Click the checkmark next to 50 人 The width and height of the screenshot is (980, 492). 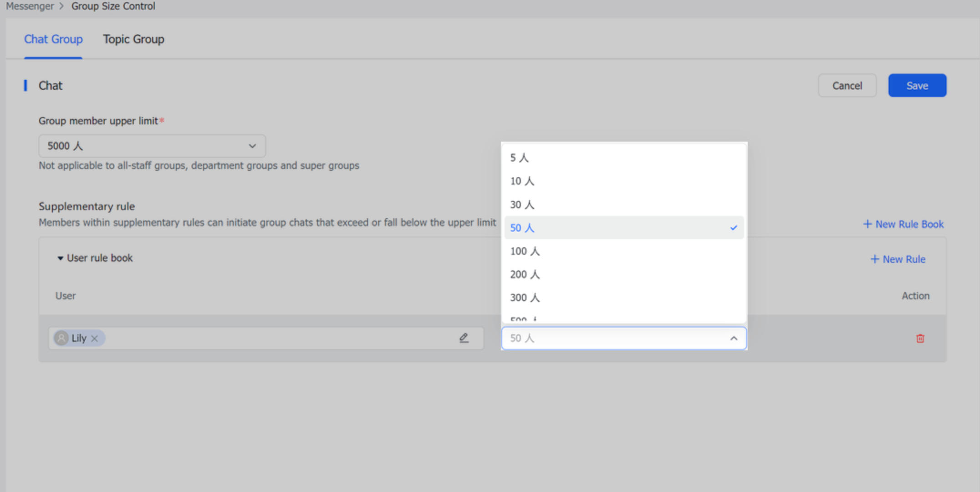coord(734,227)
